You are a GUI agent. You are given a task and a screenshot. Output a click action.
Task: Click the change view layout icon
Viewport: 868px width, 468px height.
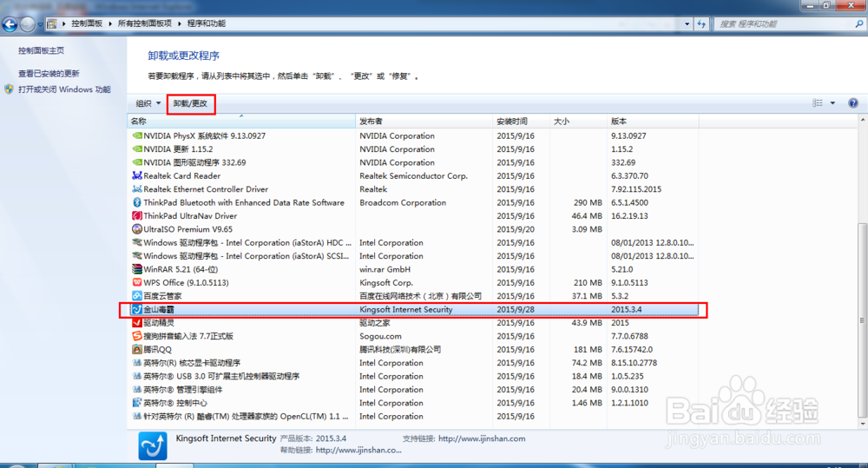coord(818,103)
